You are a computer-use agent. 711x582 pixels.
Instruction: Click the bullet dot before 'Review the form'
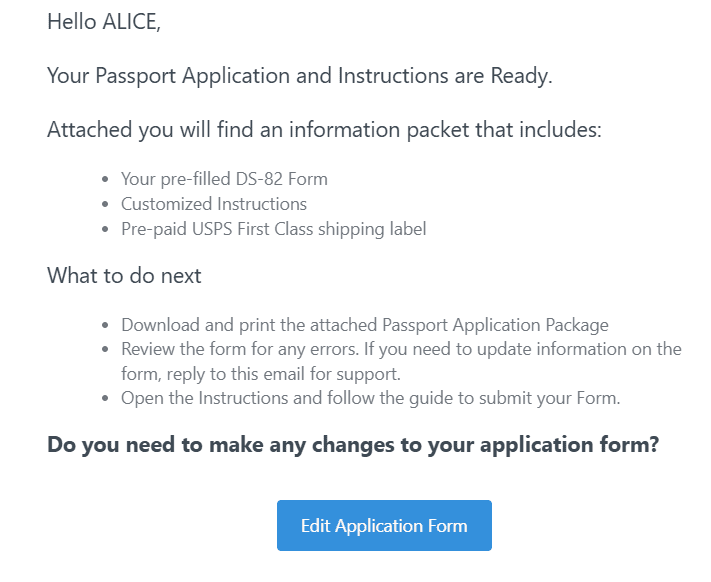[x=105, y=349]
